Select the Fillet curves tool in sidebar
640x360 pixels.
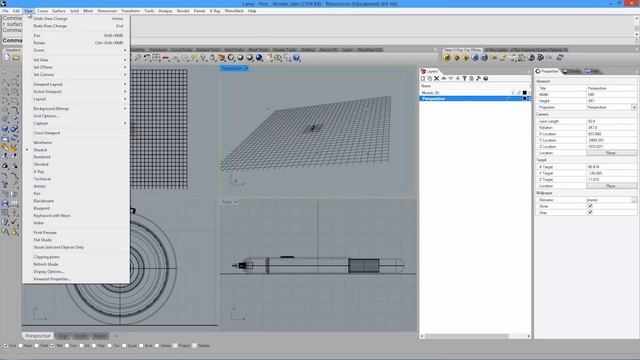(x=14, y=110)
